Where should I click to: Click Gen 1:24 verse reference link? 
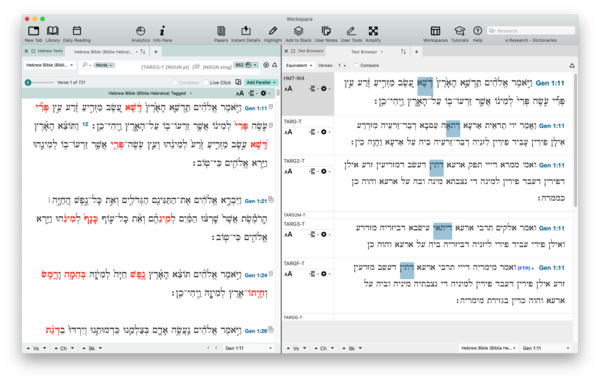256,275
